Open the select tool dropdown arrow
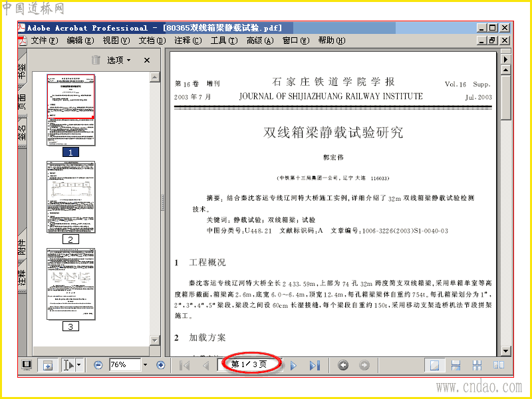This screenshot has height=399, width=532. (78, 365)
